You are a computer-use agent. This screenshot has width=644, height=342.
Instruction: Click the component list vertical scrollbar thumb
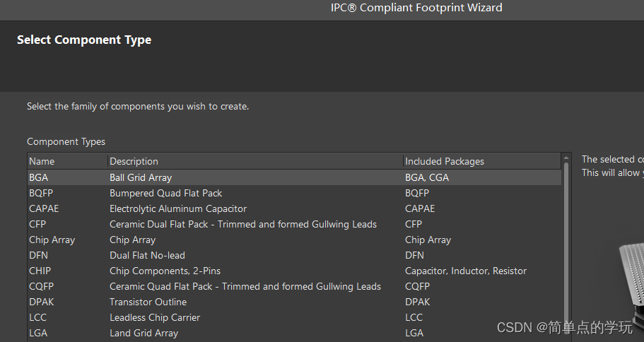[566, 247]
